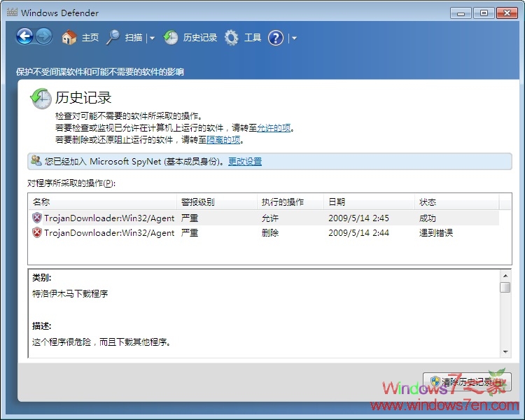The width and height of the screenshot is (525, 420).
Task: Open the 历史记录 toolbar clock icon
Action: [171, 38]
